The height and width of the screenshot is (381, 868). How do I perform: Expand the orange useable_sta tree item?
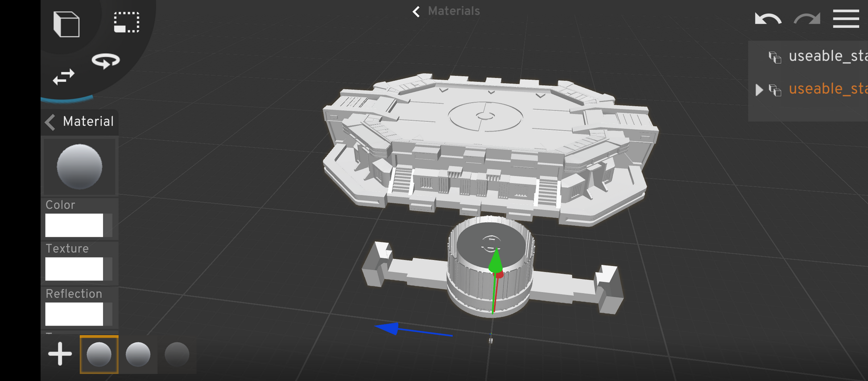(x=759, y=90)
